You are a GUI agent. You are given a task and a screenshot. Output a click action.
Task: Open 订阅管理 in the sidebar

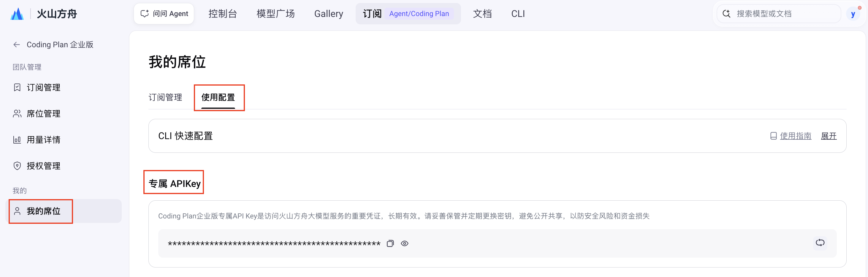pyautogui.click(x=43, y=88)
